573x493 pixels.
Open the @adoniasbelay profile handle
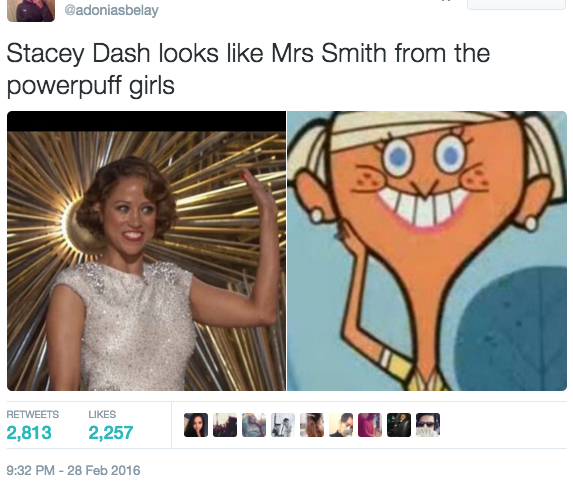click(x=111, y=10)
